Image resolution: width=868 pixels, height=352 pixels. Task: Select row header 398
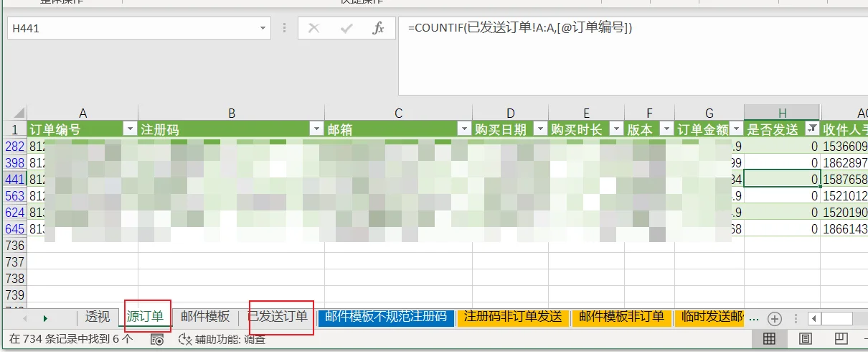pyautogui.click(x=14, y=162)
